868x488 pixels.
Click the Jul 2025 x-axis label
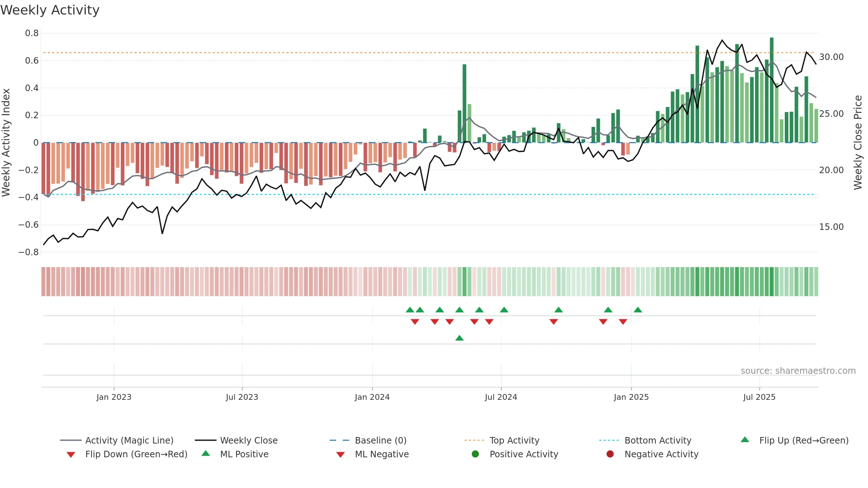click(759, 397)
